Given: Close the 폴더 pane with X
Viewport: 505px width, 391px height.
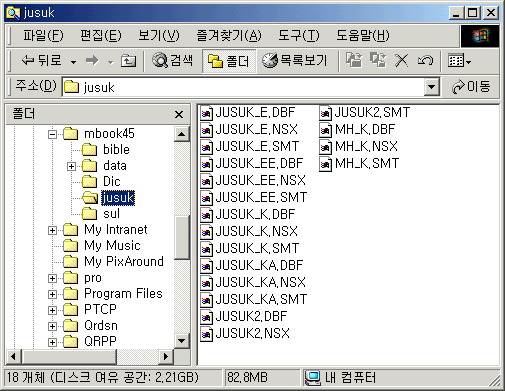Looking at the screenshot, I should point(179,114).
